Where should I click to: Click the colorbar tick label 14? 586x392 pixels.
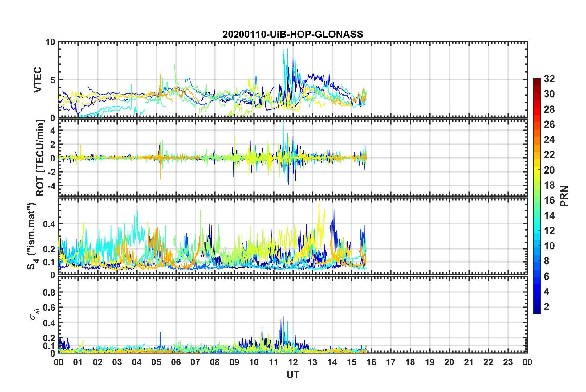coord(549,216)
